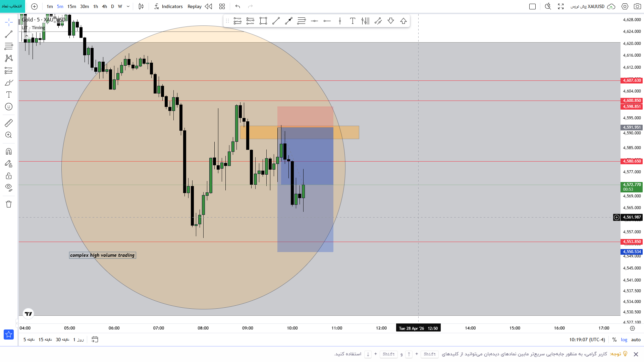
Task: Click the trash remove drawings icon
Action: (x=9, y=204)
